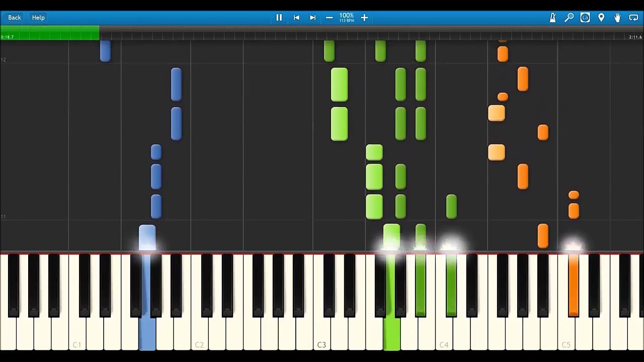Open the bookmarks pin tool
The height and width of the screenshot is (362, 644).
click(601, 18)
